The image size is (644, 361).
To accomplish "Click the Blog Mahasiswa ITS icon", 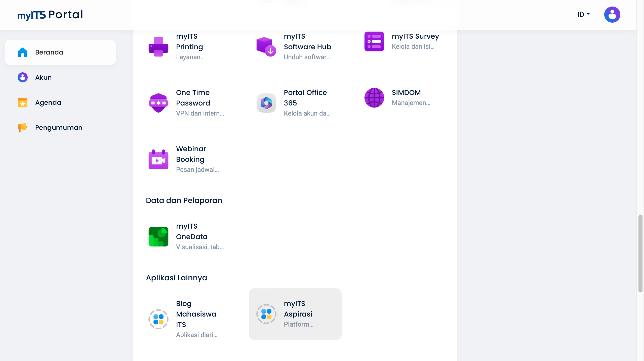I will (x=158, y=319).
